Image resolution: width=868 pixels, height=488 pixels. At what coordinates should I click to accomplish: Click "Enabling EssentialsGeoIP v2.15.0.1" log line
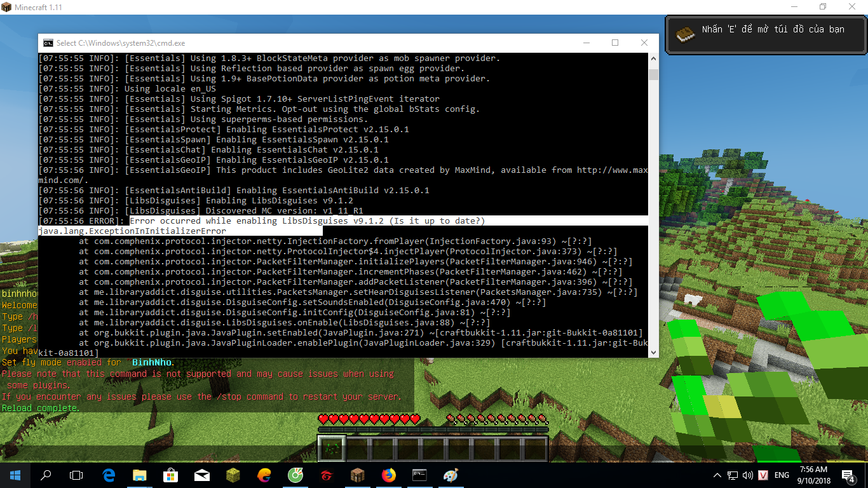214,160
